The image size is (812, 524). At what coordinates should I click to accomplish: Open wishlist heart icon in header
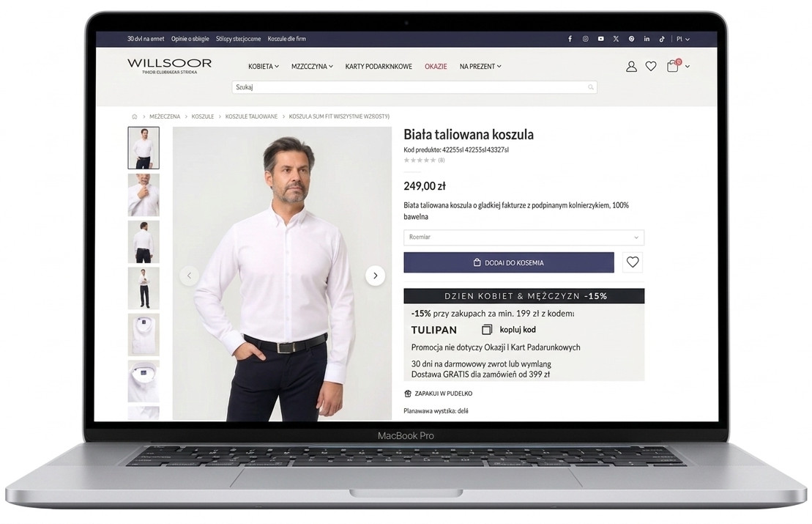pos(651,67)
